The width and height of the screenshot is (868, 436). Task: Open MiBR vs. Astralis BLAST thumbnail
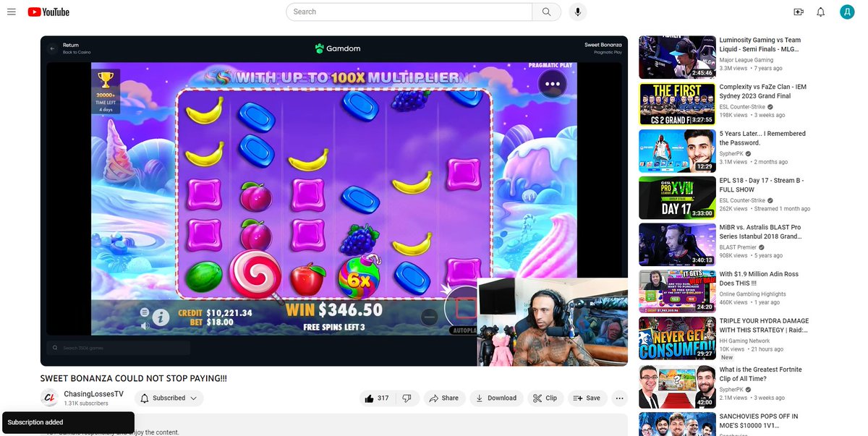(x=677, y=244)
